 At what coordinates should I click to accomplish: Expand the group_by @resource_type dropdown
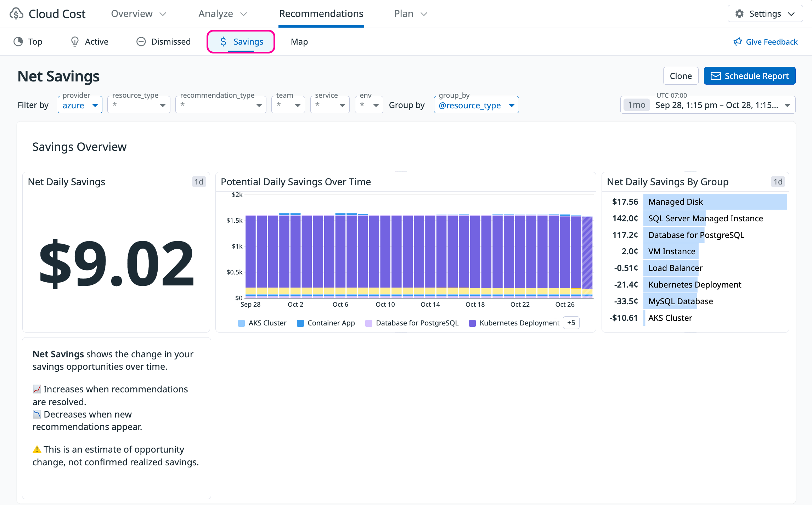[x=476, y=105]
